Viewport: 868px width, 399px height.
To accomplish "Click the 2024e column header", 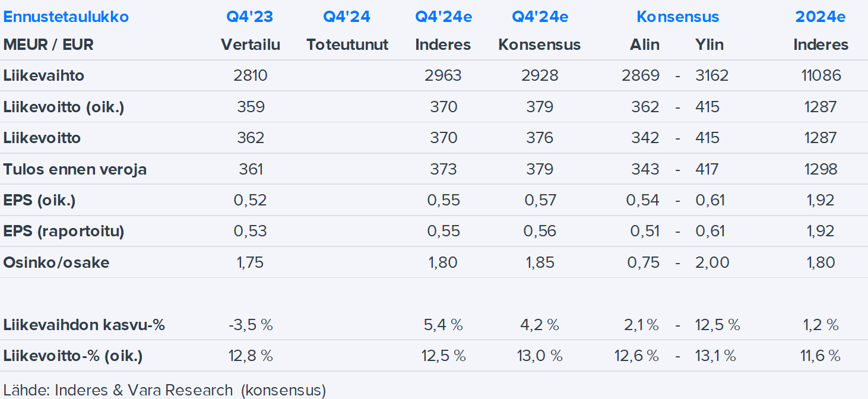I will click(821, 17).
